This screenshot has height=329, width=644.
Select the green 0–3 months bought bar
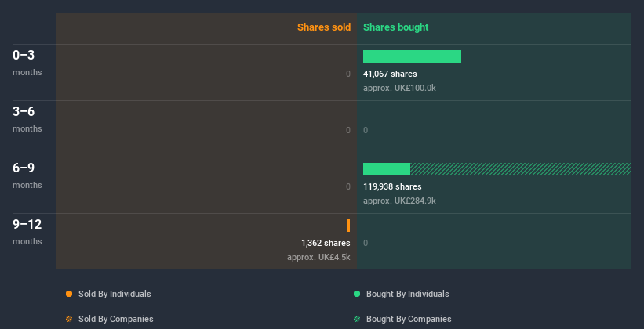[412, 56]
